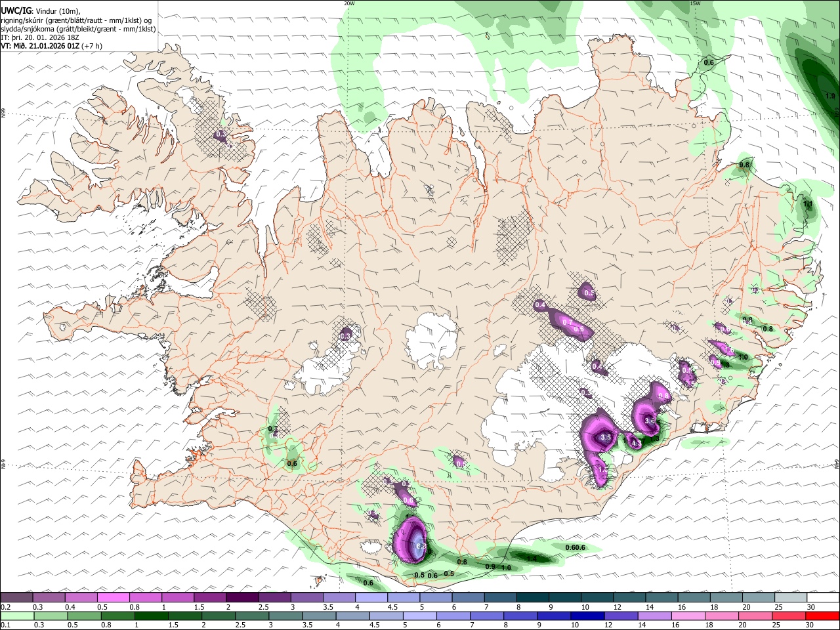Screen dimensions: 840x630
Task: Select upper legend bright pink swatch at 0.5
Action: tap(114, 597)
